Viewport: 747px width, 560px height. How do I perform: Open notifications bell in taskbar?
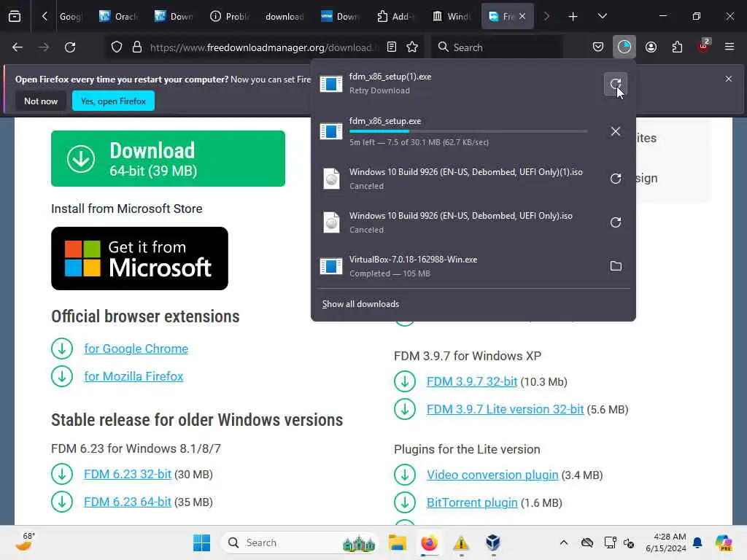tap(697, 542)
